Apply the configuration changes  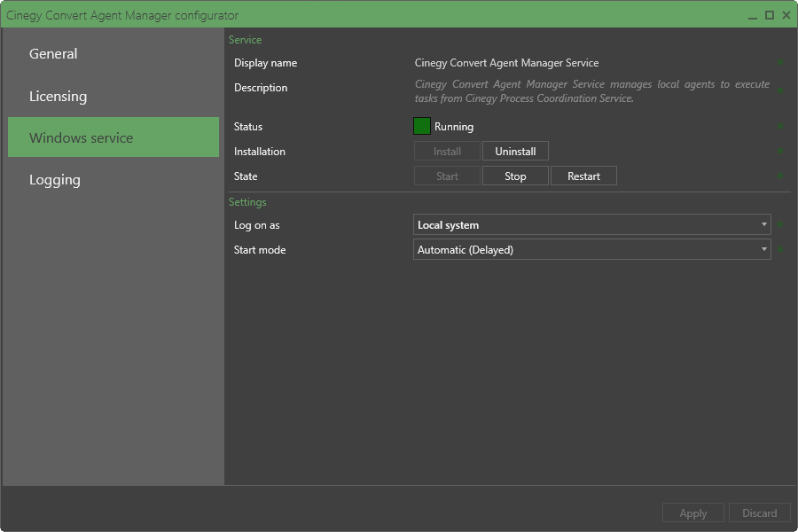tap(693, 513)
